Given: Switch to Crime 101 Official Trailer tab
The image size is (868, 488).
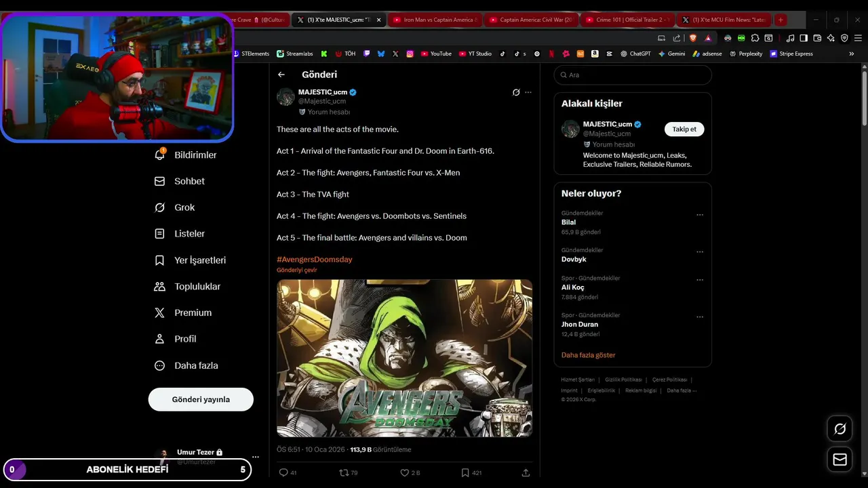Looking at the screenshot, I should pos(627,20).
